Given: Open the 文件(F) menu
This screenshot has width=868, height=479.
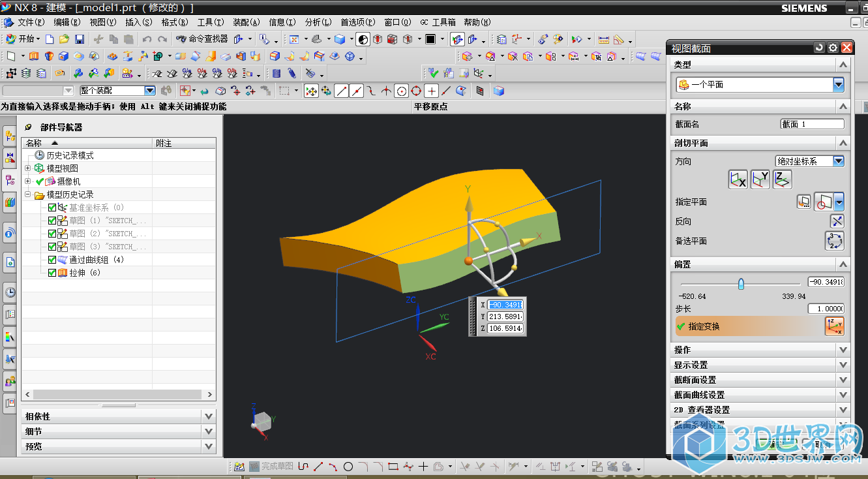Looking at the screenshot, I should (31, 22).
